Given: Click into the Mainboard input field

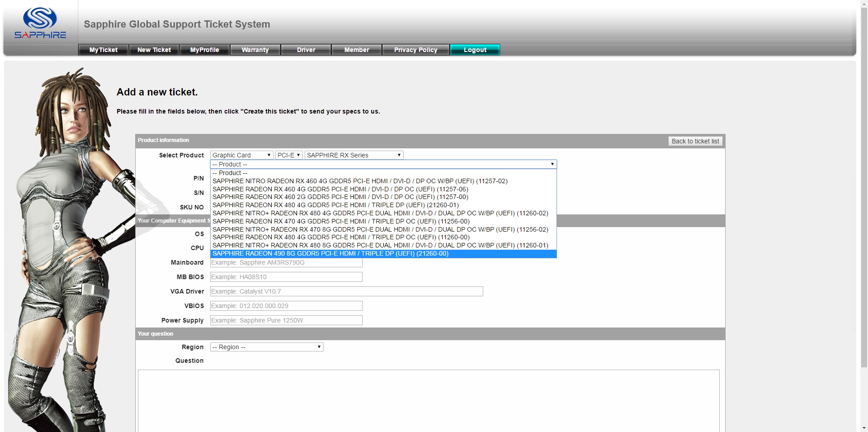Looking at the screenshot, I should click(x=286, y=263).
